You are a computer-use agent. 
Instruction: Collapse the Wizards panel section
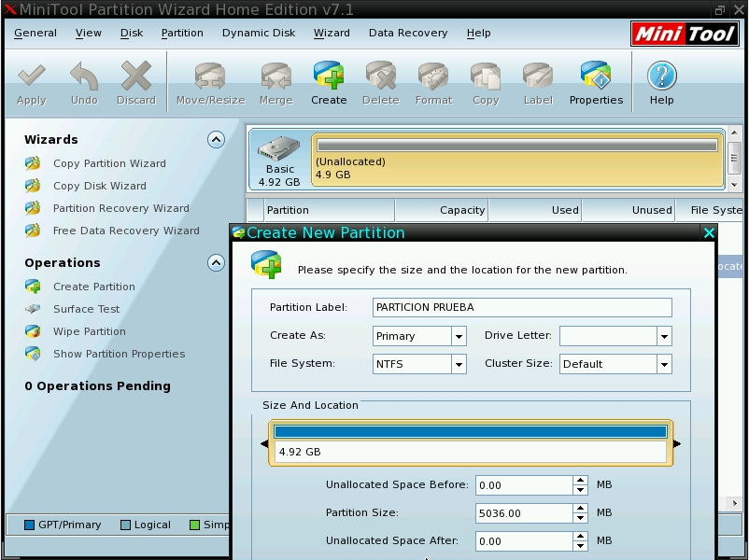point(216,138)
